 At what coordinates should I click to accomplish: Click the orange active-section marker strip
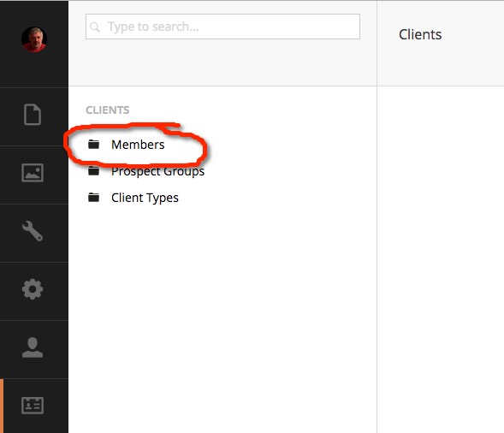(2, 406)
